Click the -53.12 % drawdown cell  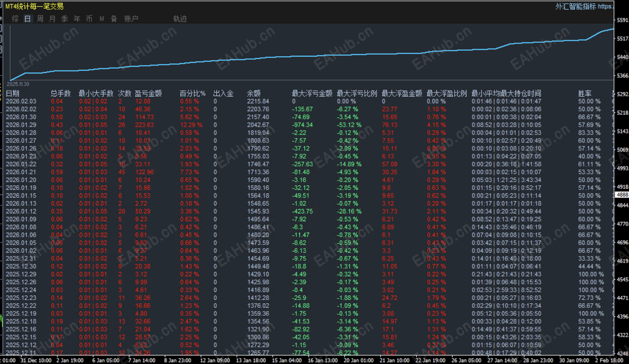pyautogui.click(x=349, y=125)
